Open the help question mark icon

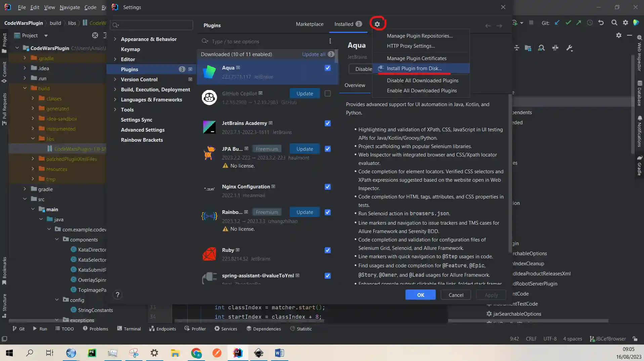point(117,295)
